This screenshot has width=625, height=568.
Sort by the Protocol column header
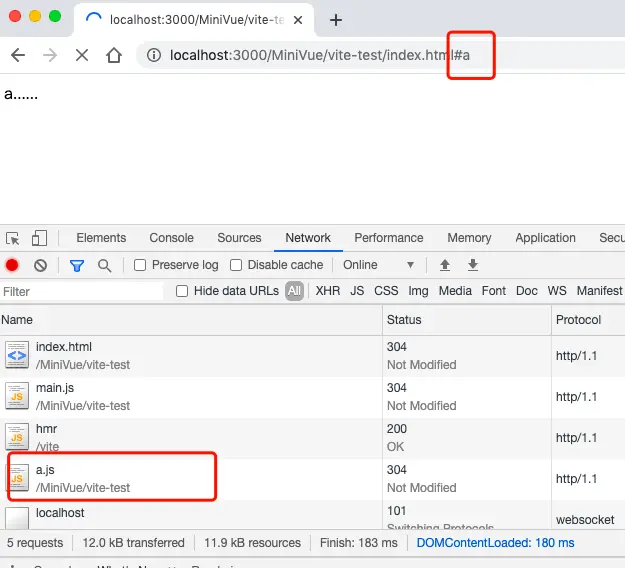pos(588,320)
